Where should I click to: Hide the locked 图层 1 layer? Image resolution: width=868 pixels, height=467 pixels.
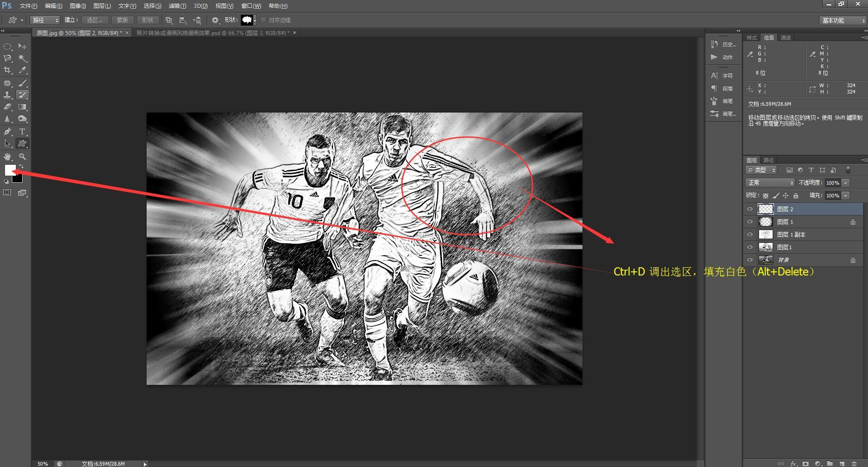(x=750, y=222)
